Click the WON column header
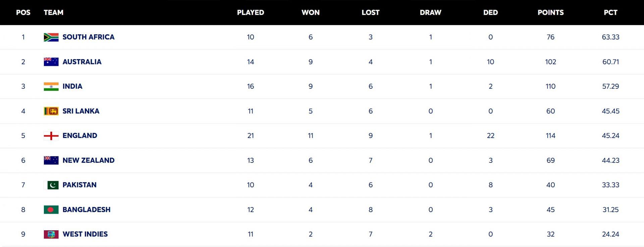The height and width of the screenshot is (247, 644). (x=311, y=12)
